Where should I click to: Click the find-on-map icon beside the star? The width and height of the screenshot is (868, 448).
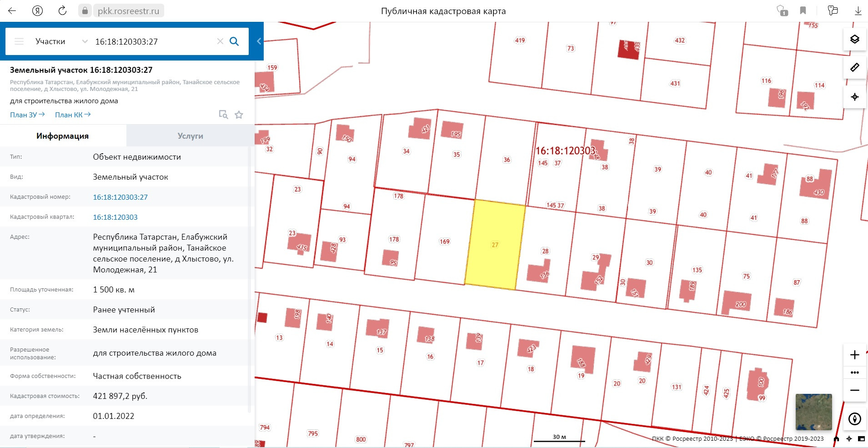(x=223, y=115)
